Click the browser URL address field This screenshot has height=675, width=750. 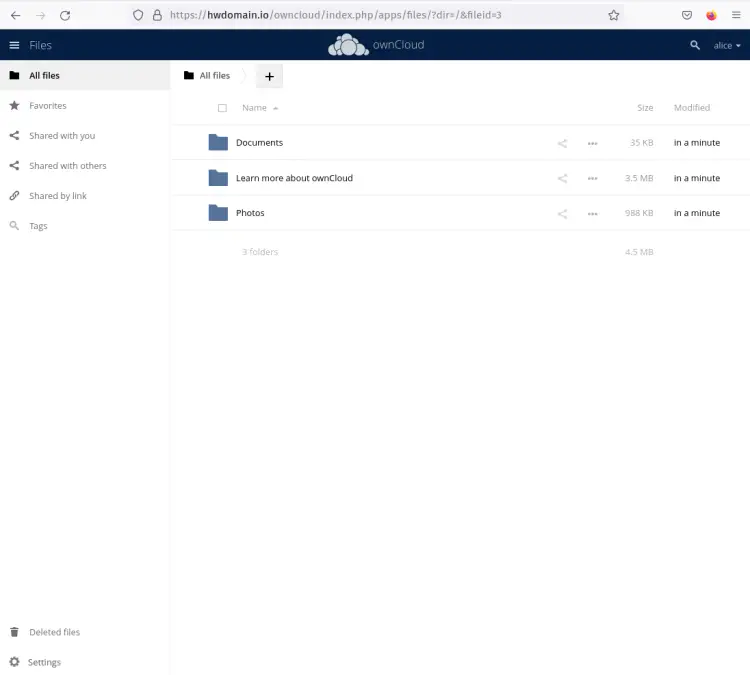[x=380, y=15]
